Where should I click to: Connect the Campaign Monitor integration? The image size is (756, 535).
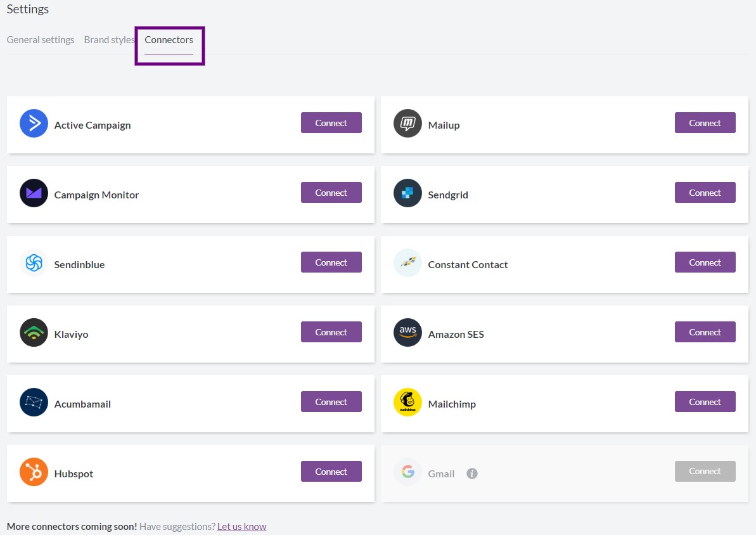point(331,193)
